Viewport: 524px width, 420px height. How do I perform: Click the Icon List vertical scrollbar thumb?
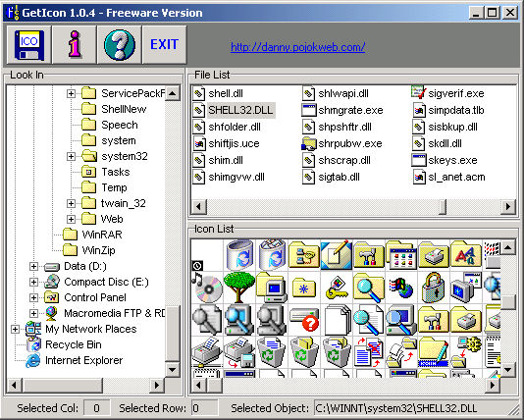pyautogui.click(x=508, y=302)
